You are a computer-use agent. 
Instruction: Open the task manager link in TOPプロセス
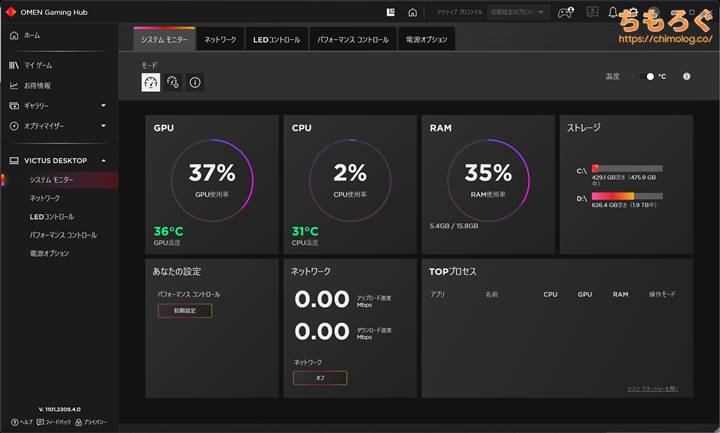point(653,389)
